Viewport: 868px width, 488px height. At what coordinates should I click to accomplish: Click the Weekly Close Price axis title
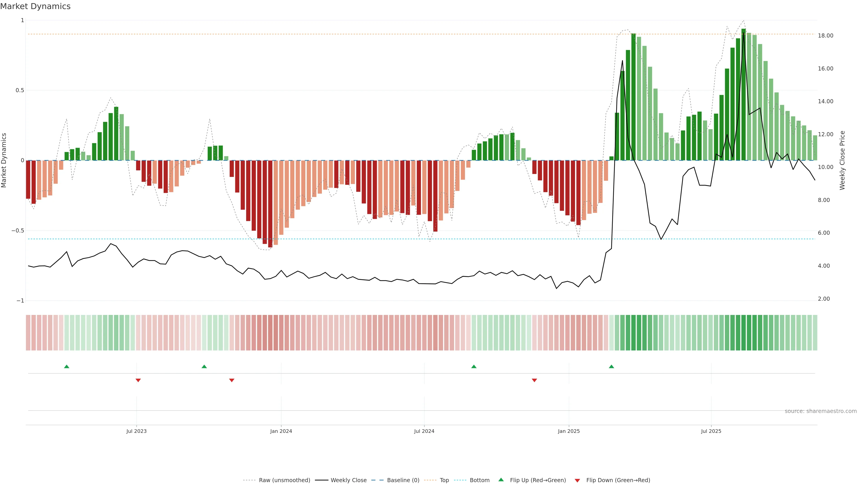(842, 160)
